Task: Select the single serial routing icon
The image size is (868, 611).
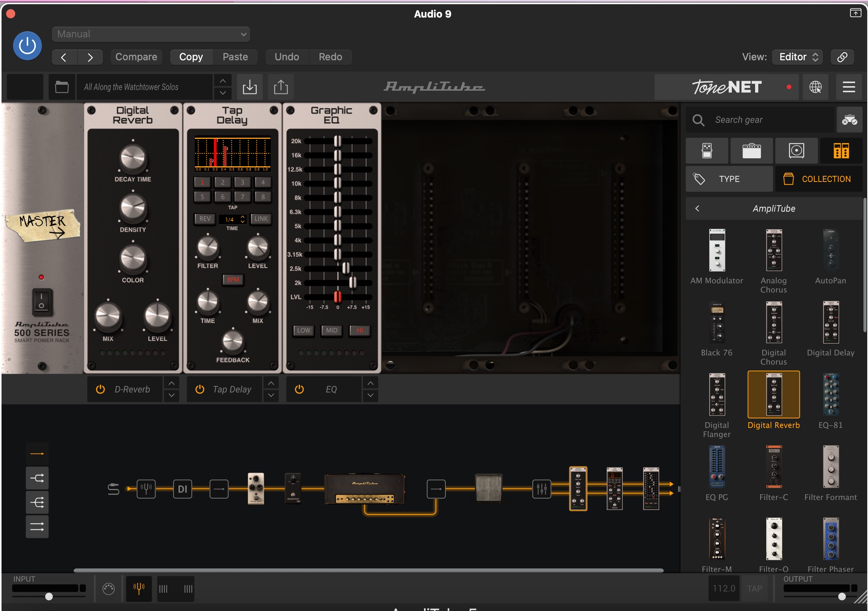Action: pos(37,454)
